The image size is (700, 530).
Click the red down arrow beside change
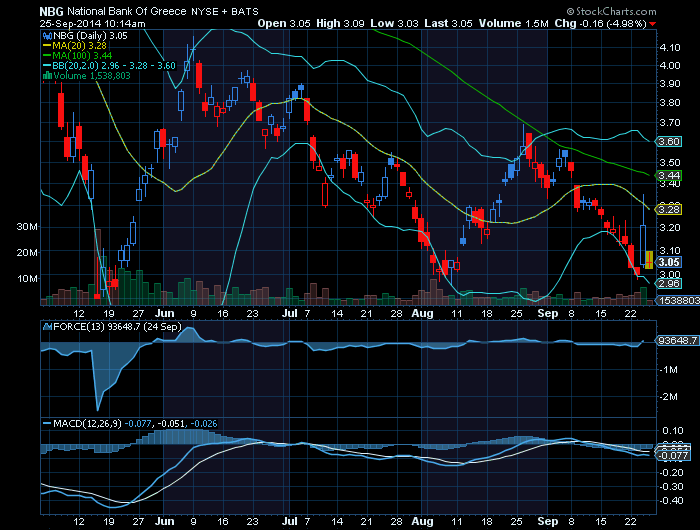(653, 24)
